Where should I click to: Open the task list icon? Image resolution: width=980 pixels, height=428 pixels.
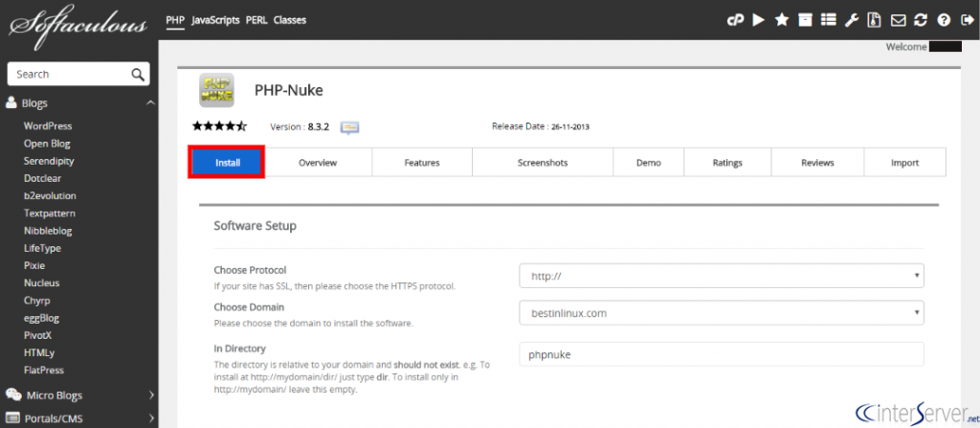[829, 20]
